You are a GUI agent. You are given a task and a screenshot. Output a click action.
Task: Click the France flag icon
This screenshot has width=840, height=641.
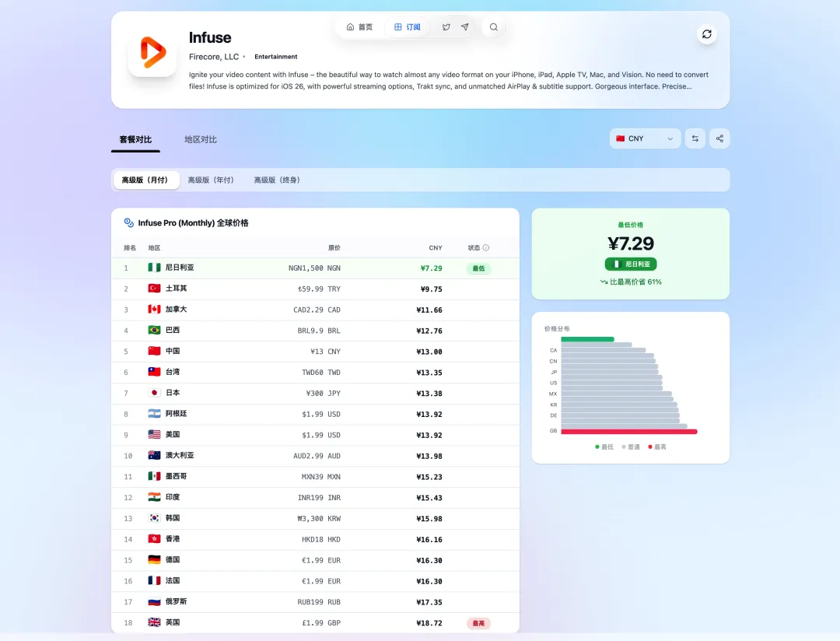click(x=154, y=581)
